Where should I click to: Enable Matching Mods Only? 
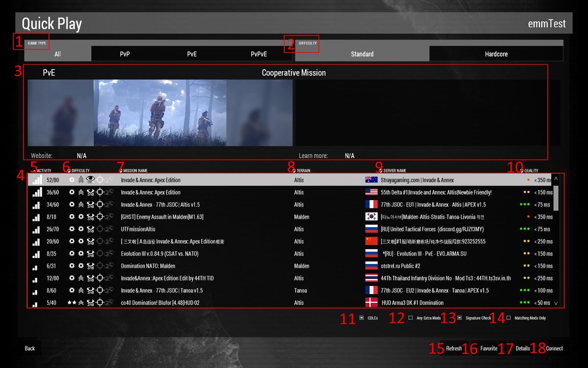tap(509, 318)
